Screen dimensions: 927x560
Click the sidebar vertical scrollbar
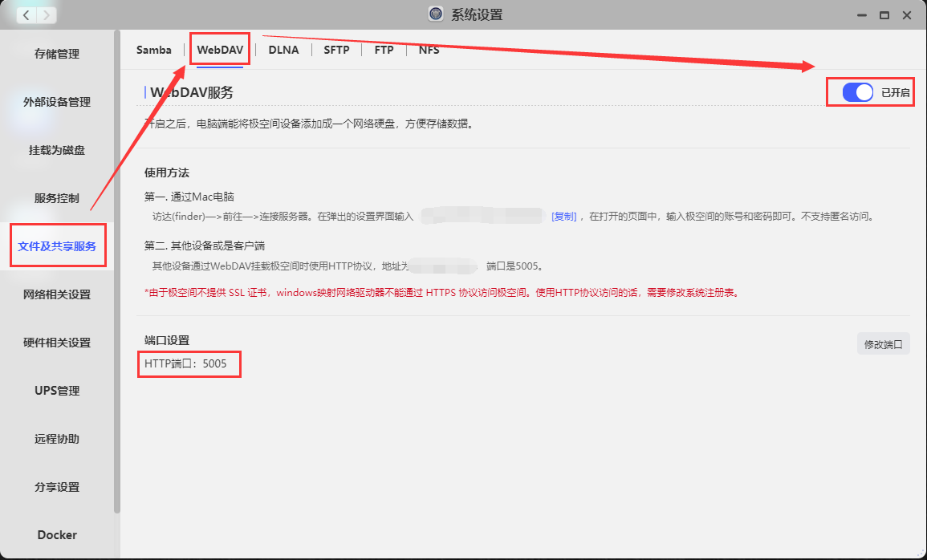(117, 272)
